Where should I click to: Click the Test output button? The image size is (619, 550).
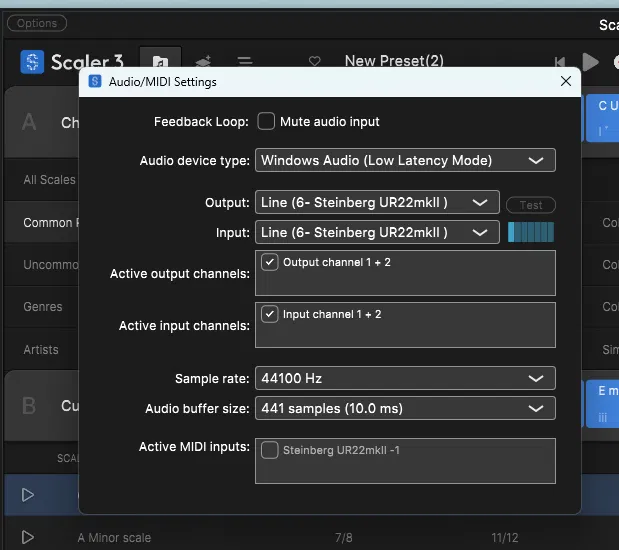(x=531, y=205)
